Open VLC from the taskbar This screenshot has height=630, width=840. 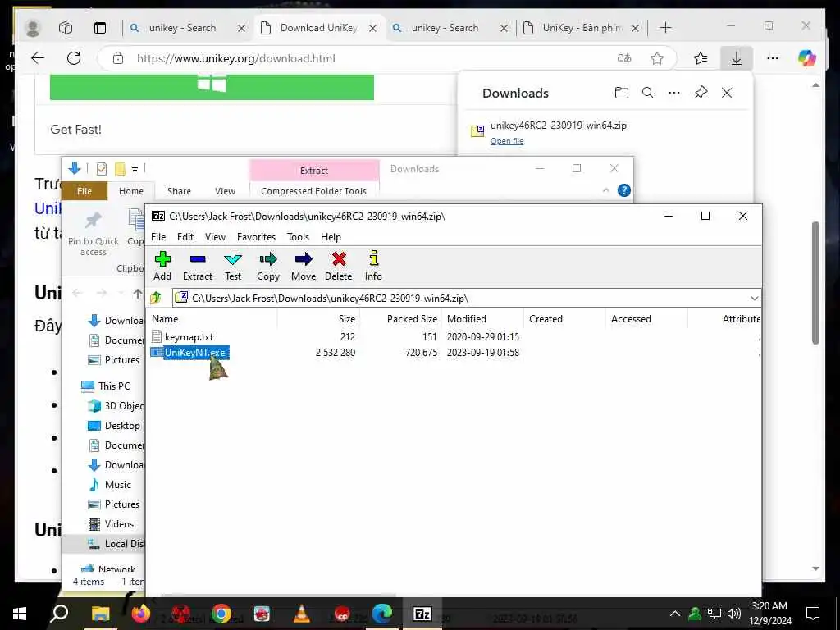[302, 614]
